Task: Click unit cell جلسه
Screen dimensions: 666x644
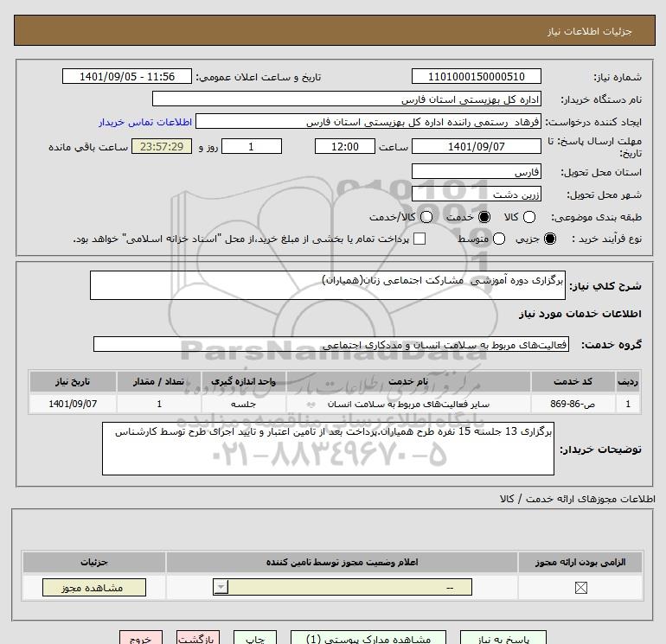Action: [x=243, y=405]
